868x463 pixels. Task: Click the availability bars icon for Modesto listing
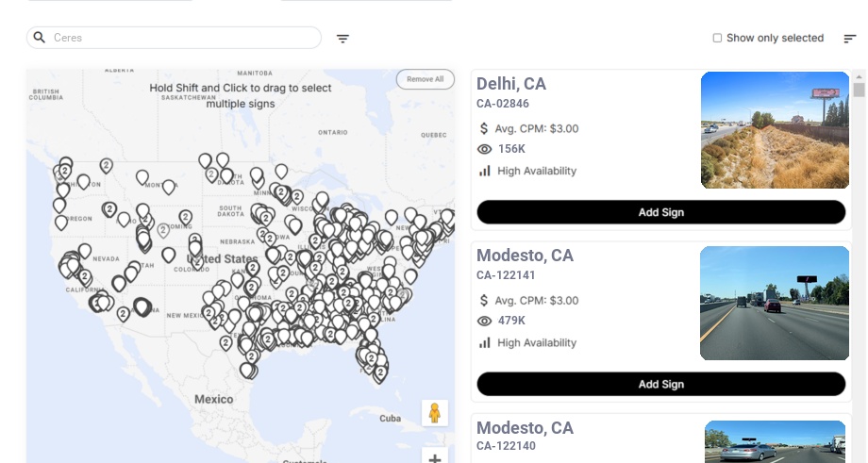click(x=485, y=342)
